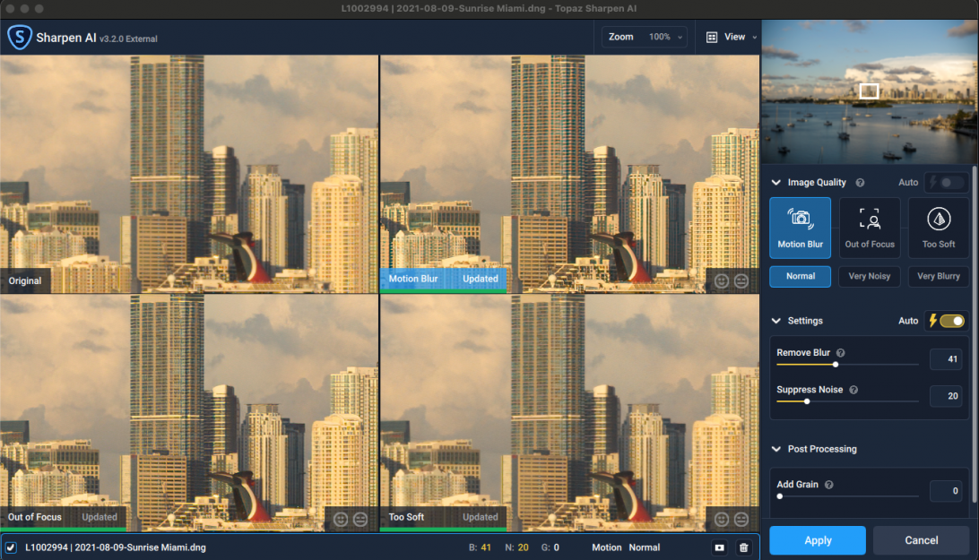
Task: Click the trash icon to delete image
Action: 743,547
